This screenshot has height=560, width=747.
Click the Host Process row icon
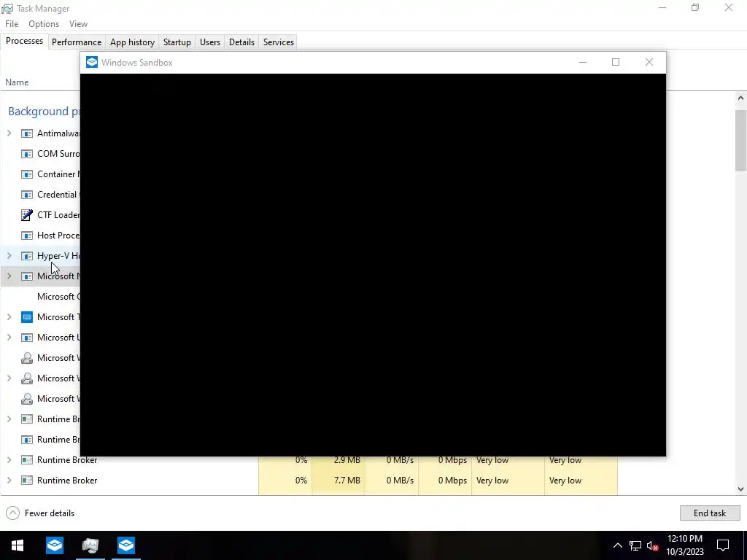coord(27,236)
